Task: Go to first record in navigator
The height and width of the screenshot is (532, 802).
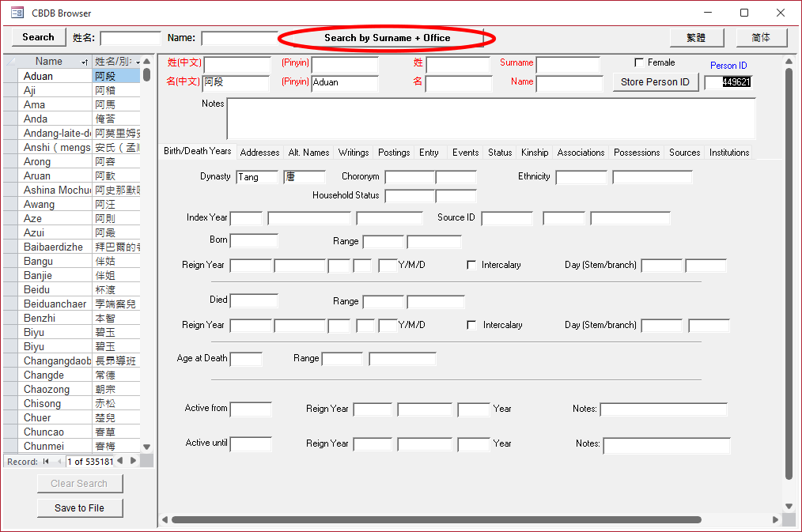Action: pos(46,461)
